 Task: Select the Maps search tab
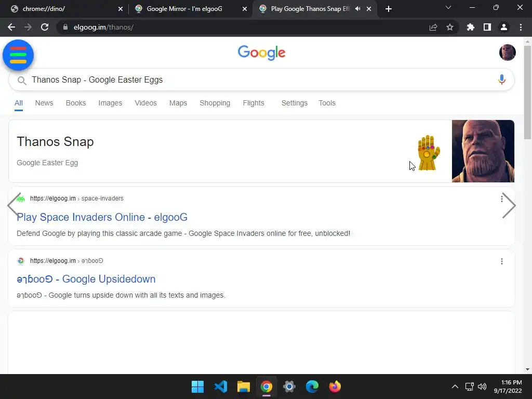coord(178,103)
